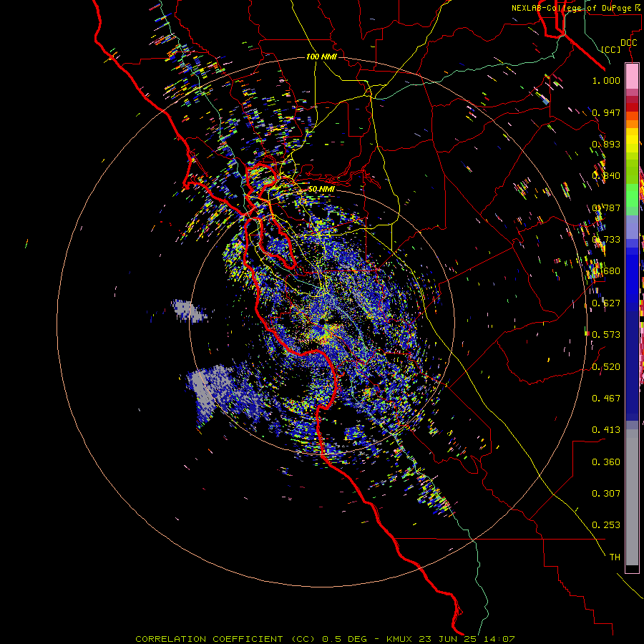Click the "0.573" color scale value

tap(606, 335)
